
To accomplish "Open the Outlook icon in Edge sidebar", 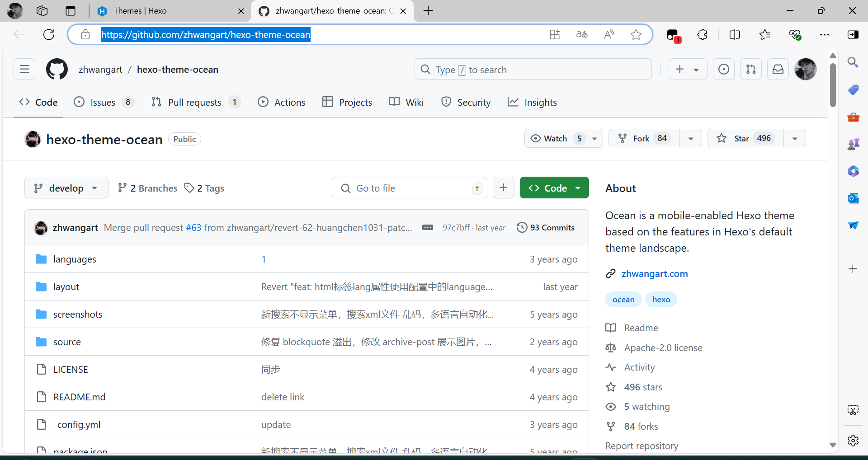I will 853,198.
